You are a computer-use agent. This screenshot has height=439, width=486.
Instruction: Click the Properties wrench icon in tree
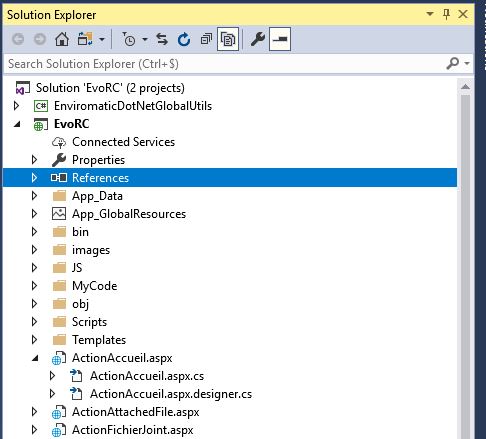59,160
